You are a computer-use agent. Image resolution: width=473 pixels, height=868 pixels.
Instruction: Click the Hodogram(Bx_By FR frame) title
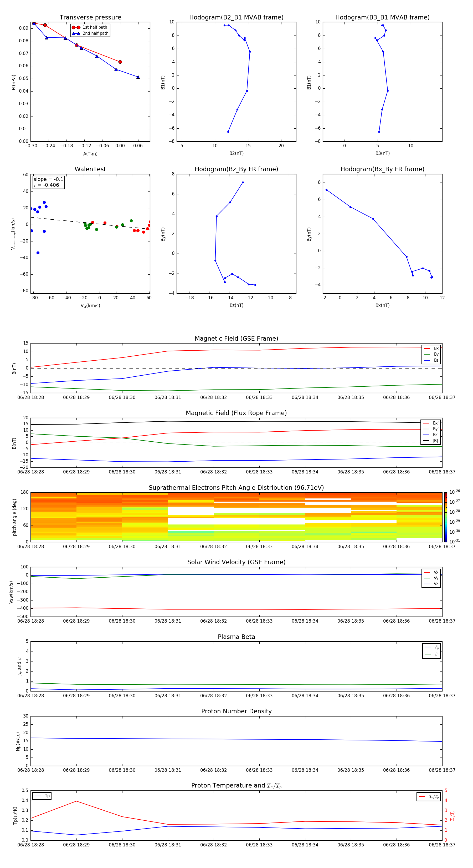point(382,169)
